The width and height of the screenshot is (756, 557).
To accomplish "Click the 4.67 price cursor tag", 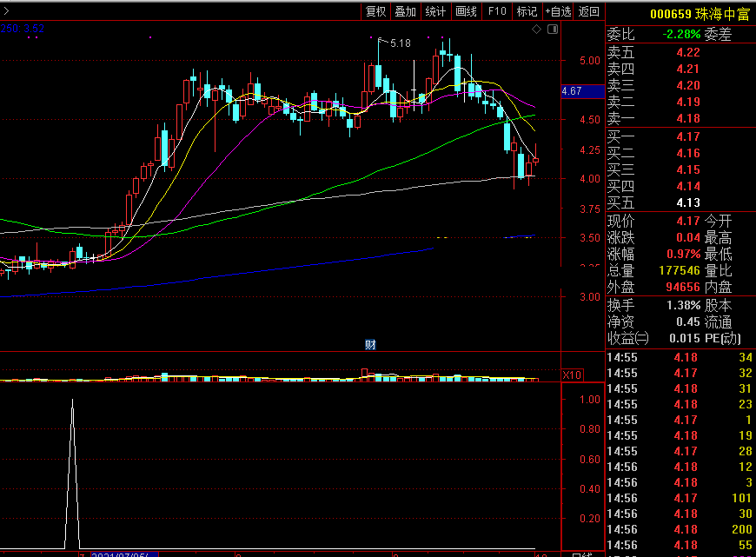I will [582, 91].
